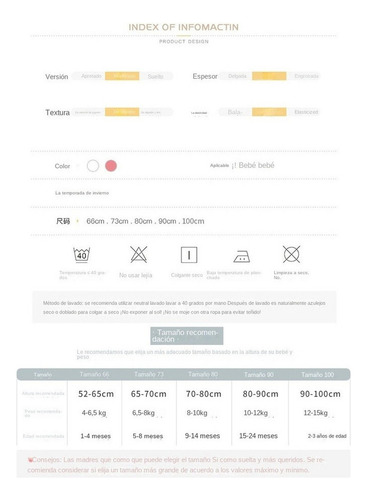Click the hang dry square icon
The image size is (367, 500).
[x=189, y=255]
